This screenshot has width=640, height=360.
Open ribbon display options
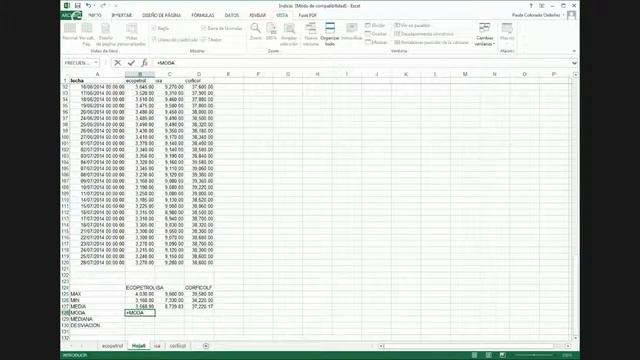pyautogui.click(x=542, y=6)
